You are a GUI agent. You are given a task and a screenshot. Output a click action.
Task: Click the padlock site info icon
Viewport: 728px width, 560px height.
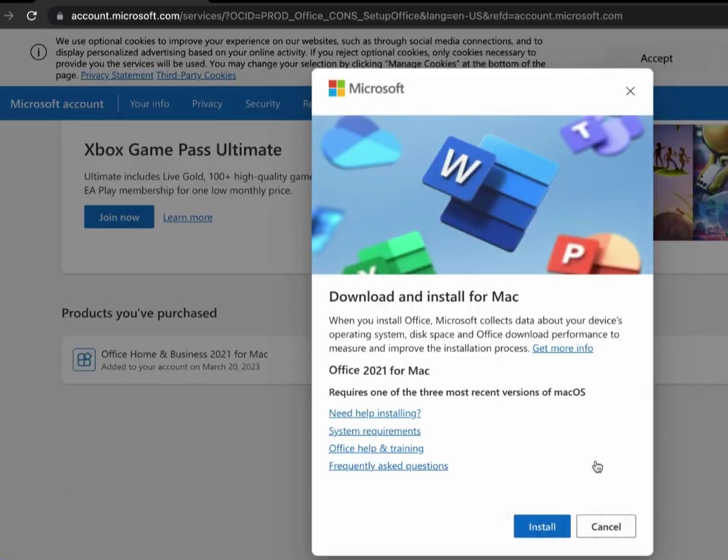click(x=59, y=16)
